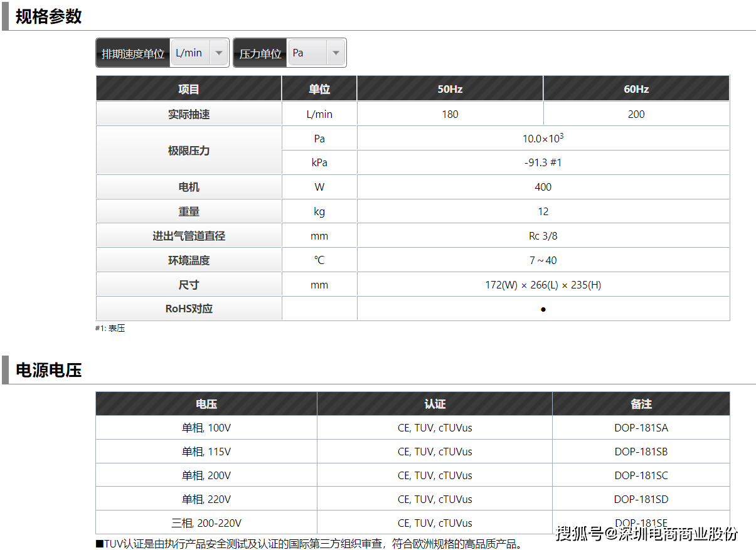This screenshot has height=550, width=756.
Task: Click the 单位 column header
Action: 319,89
